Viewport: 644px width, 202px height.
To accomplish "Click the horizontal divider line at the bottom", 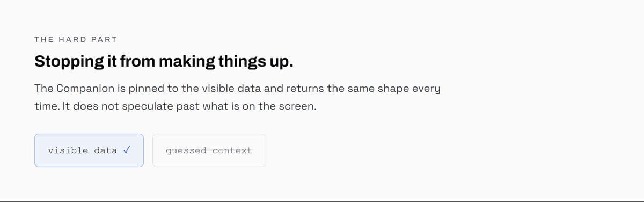I will tap(322, 201).
